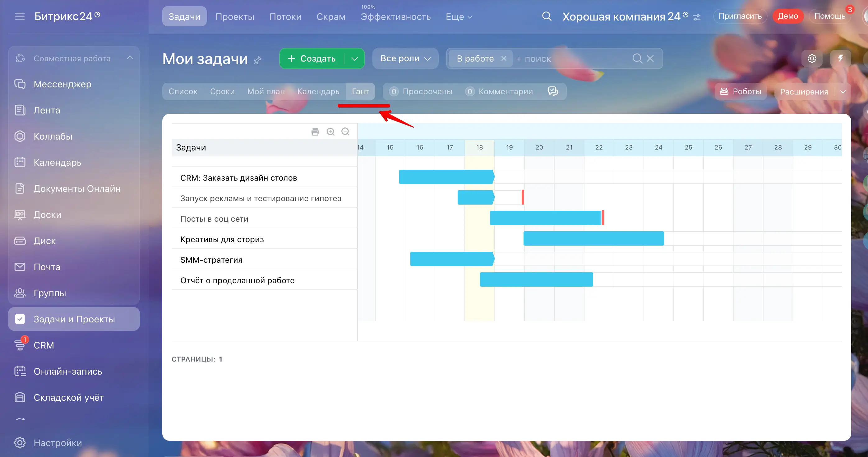Viewport: 868px width, 457px height.
Task: Remove the В работе filter chip
Action: (x=504, y=59)
